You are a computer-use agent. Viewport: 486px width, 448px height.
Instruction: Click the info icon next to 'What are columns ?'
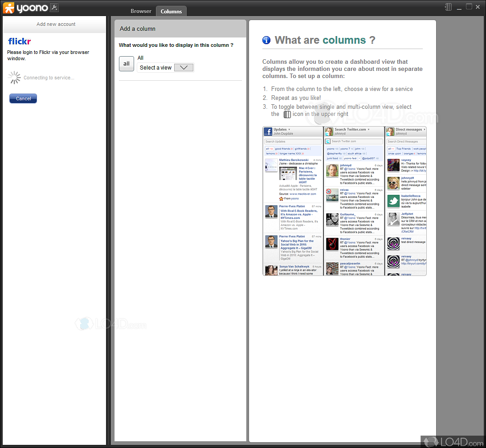tap(266, 40)
